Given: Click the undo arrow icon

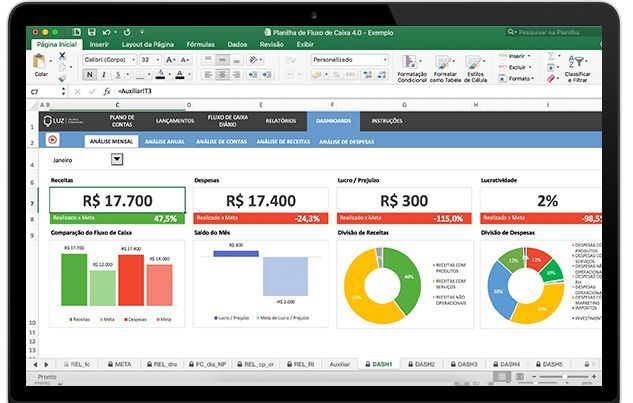Looking at the screenshot, I should click(x=107, y=32).
